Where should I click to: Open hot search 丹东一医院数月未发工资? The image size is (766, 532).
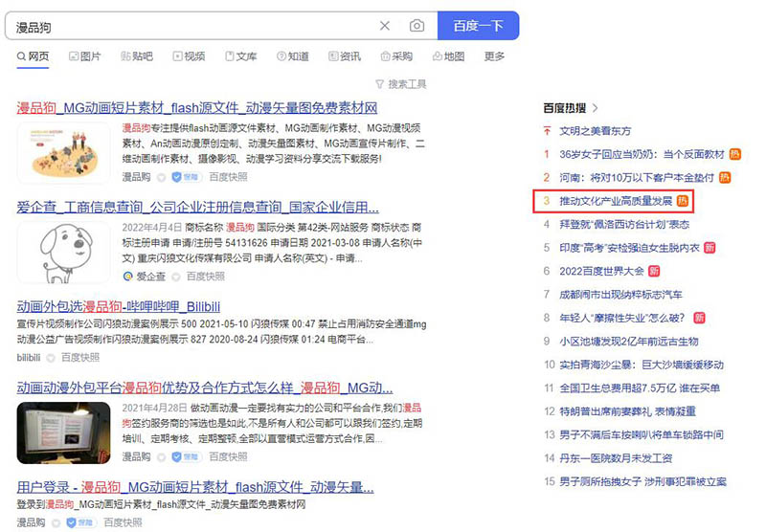(616, 457)
